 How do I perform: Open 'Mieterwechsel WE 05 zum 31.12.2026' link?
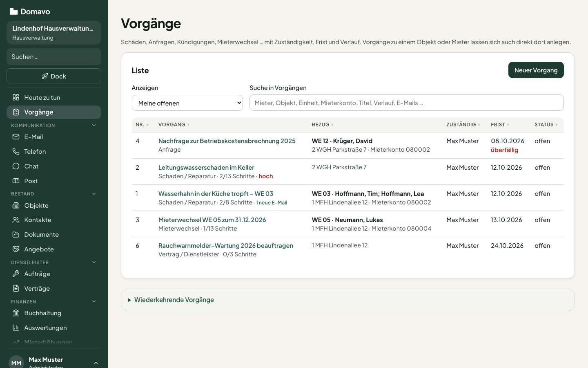click(212, 220)
